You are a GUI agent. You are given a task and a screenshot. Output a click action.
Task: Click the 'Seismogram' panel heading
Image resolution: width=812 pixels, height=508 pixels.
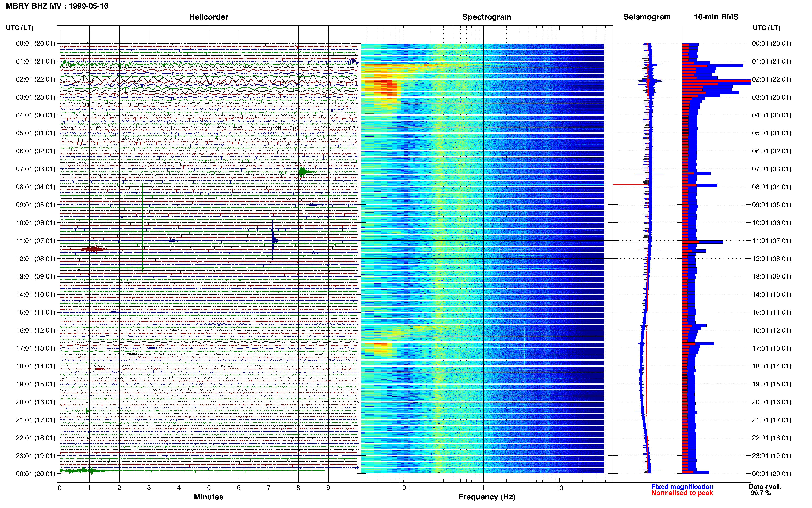pyautogui.click(x=647, y=17)
